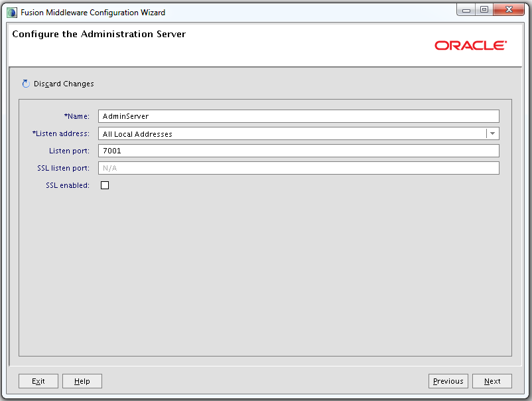
Task: Focus the Name field containing AdminServer
Action: pyautogui.click(x=299, y=116)
